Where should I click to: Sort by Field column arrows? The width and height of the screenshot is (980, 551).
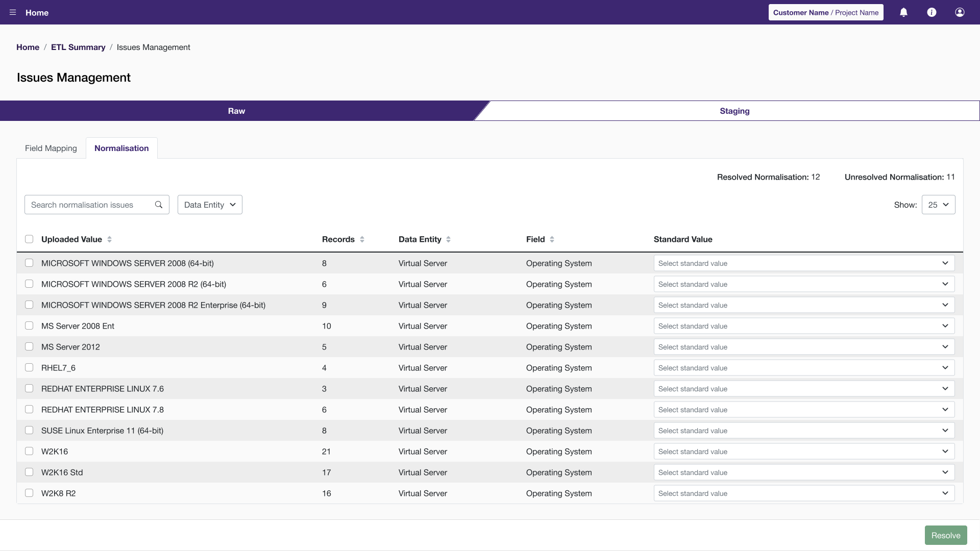click(552, 239)
